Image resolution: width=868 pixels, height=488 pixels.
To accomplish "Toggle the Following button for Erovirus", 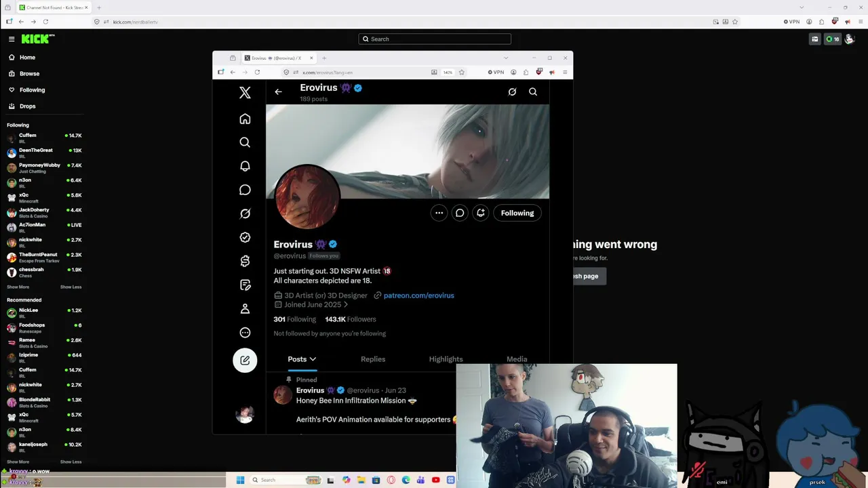I will point(517,213).
